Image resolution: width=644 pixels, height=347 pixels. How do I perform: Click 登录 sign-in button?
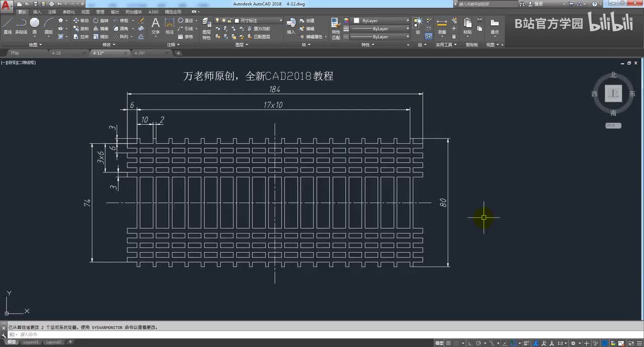click(x=538, y=4)
